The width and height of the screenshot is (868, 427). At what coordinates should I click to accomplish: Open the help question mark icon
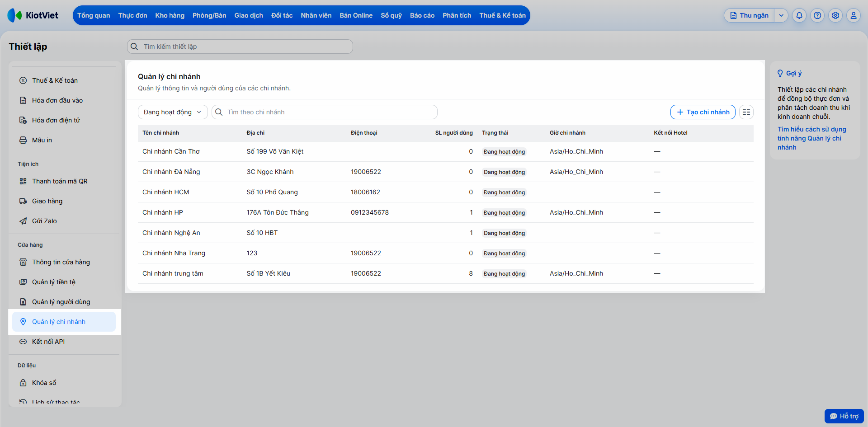point(817,15)
